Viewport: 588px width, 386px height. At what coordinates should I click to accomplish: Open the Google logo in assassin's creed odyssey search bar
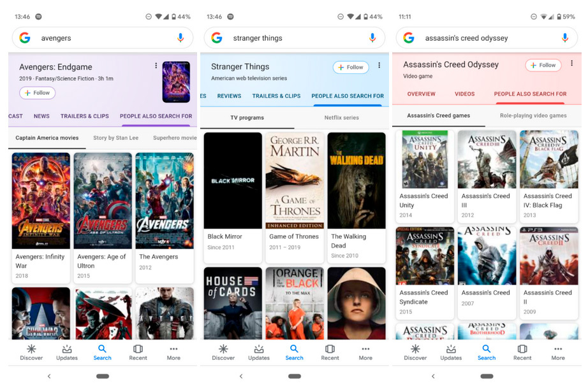coord(409,38)
